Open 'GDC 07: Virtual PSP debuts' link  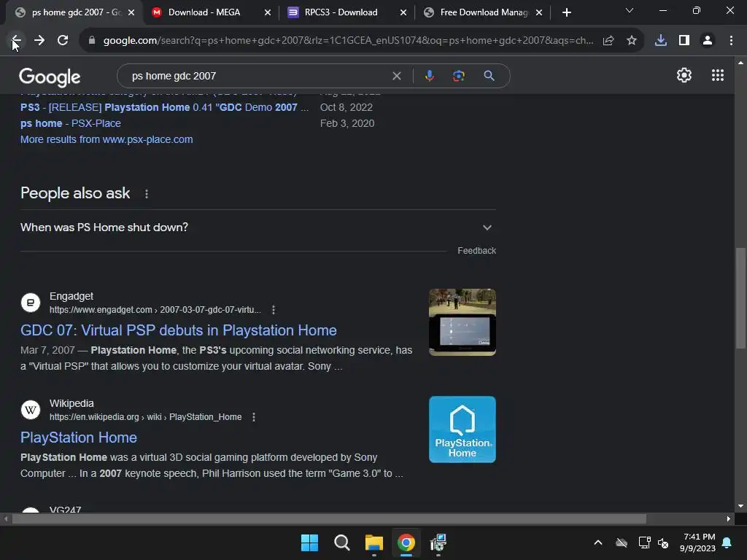pos(179,330)
